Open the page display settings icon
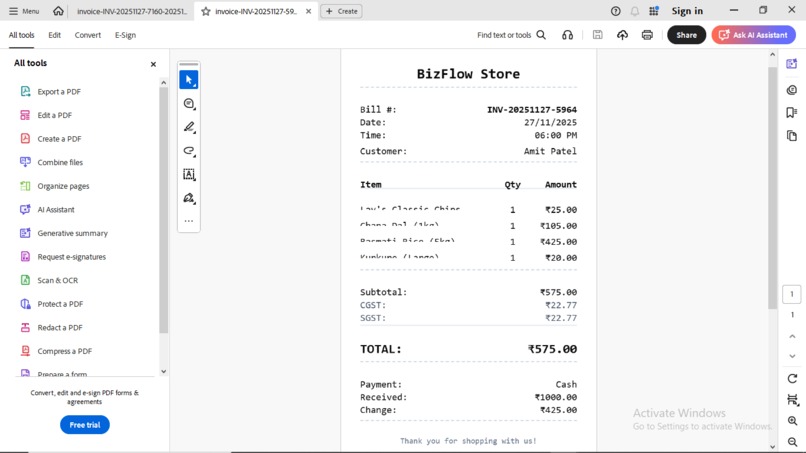The height and width of the screenshot is (453, 806). 792,400
